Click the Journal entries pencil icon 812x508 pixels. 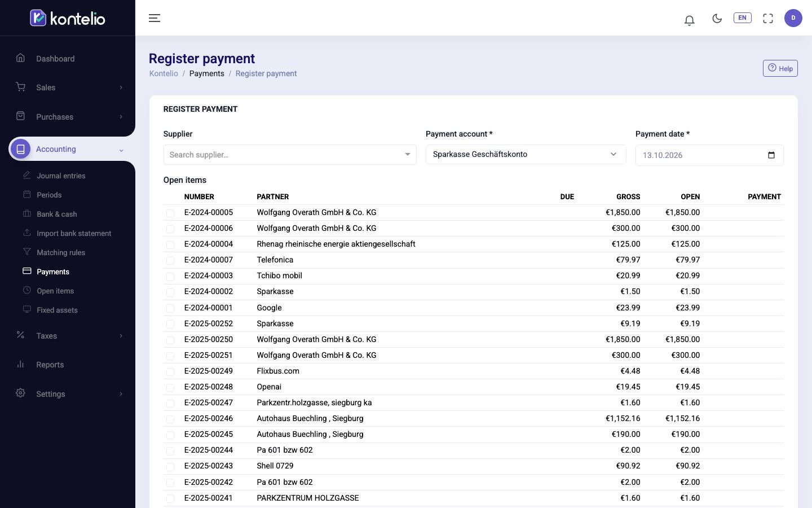coord(27,175)
